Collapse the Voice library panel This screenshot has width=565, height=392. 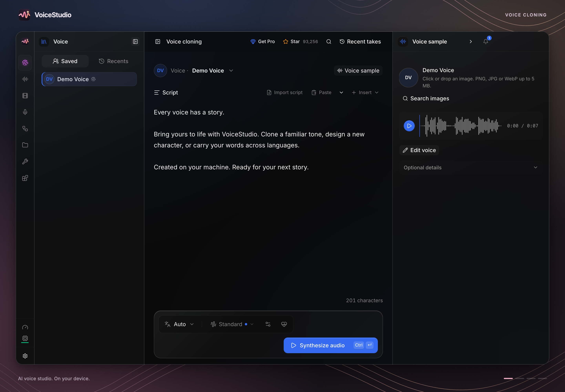tap(135, 42)
